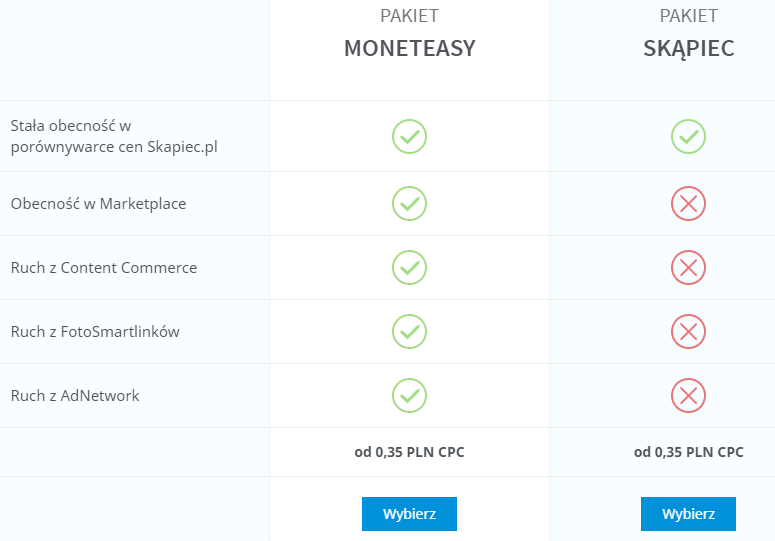775x541 pixels.
Task: Click SKĄPIEC red cross for AdNetwork
Action: tap(688, 395)
